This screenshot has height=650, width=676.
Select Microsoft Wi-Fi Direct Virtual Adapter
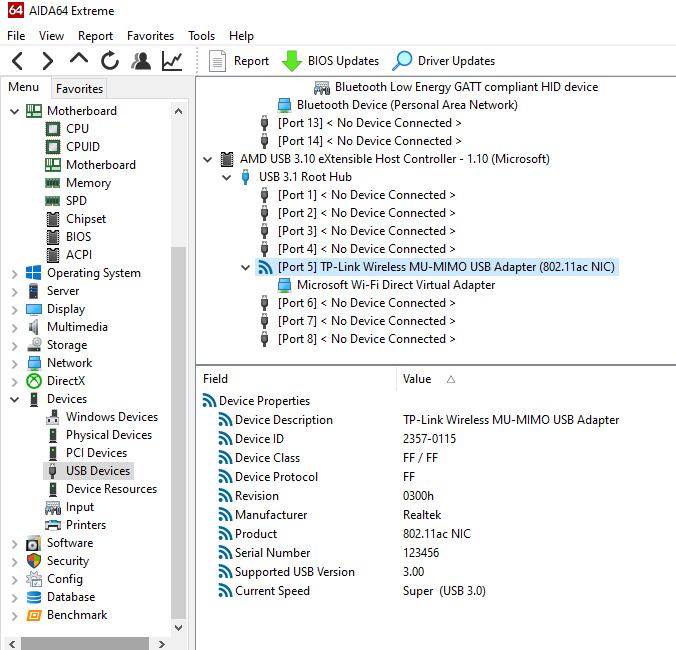[x=396, y=285]
